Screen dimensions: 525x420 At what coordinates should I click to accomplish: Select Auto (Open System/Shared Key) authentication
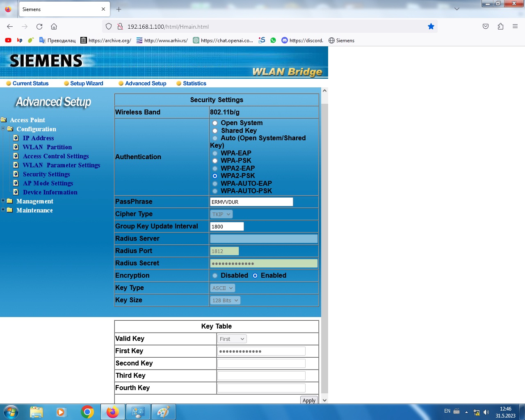tap(215, 138)
